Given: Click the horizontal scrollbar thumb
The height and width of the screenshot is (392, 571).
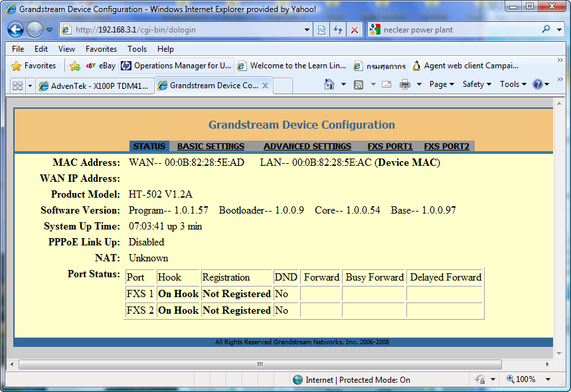Looking at the screenshot, I should (260, 364).
